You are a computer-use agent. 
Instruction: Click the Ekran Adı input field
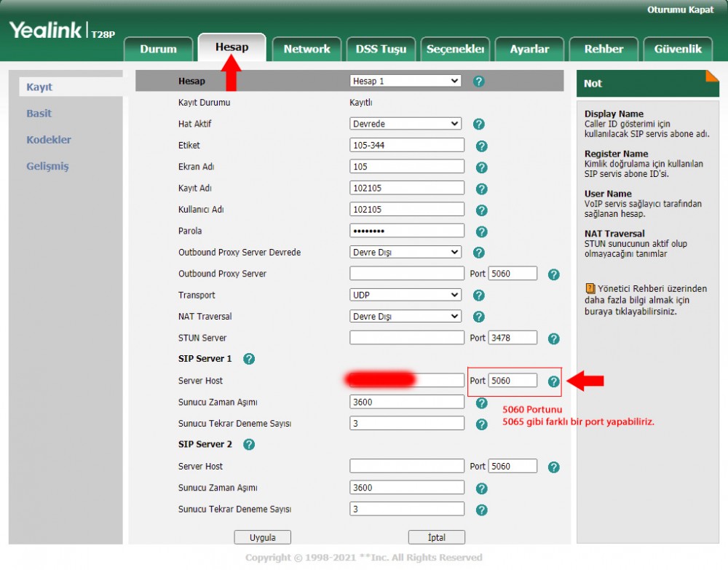pos(407,166)
